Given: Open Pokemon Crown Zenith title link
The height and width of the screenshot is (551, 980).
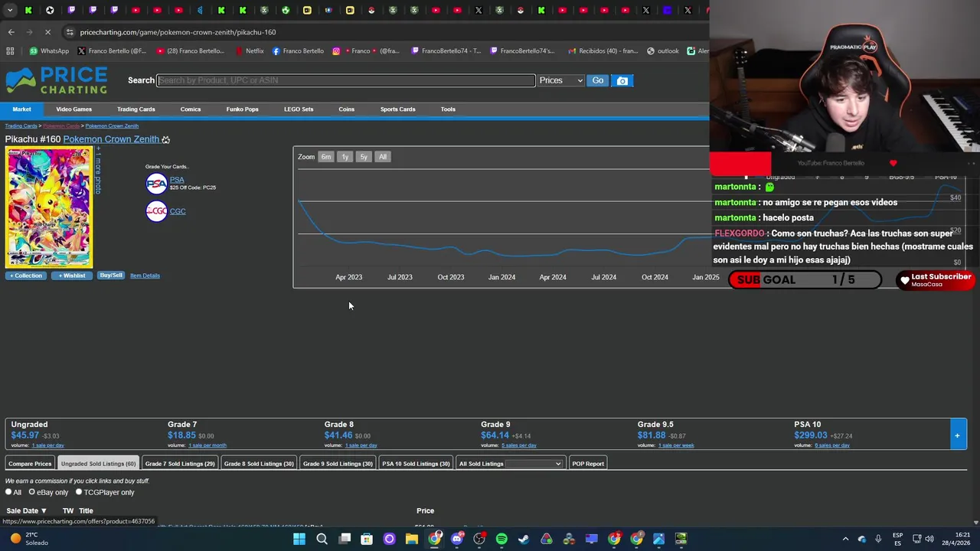Looking at the screenshot, I should pos(111,139).
